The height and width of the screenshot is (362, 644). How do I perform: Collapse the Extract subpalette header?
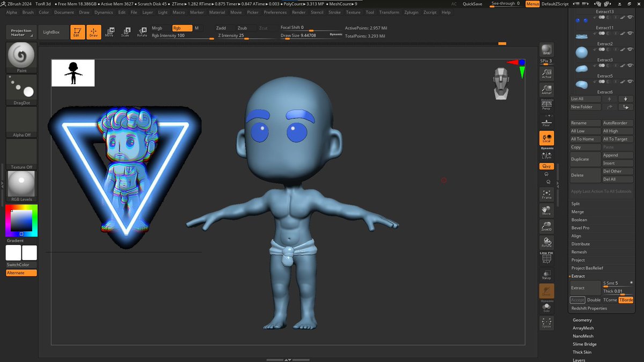pos(577,276)
